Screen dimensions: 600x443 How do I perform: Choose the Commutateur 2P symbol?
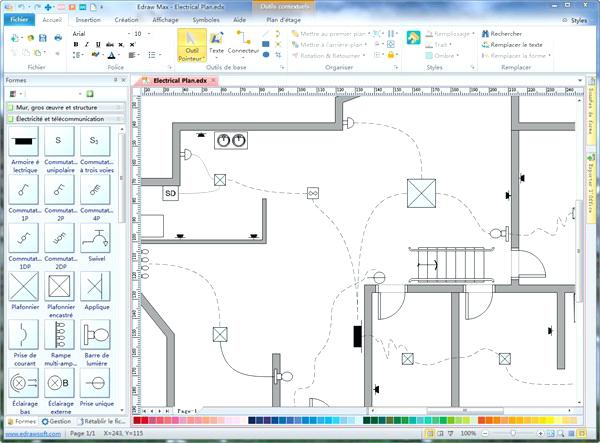(59, 190)
